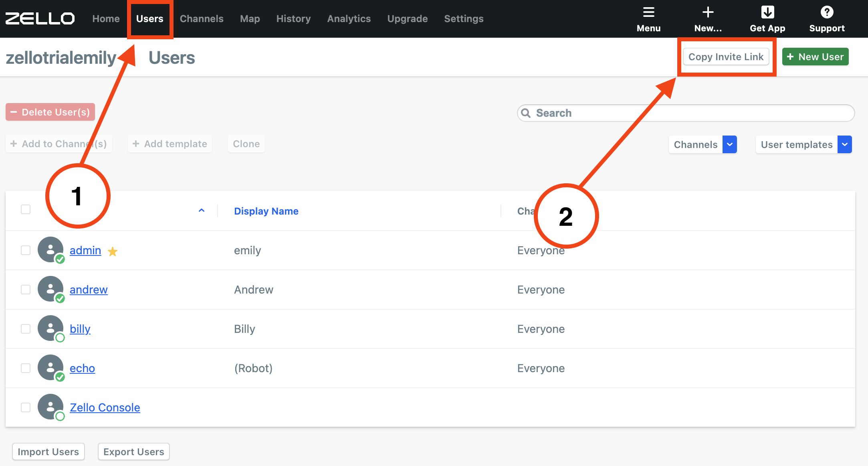Open the hamburger Menu icon
The image size is (868, 466).
[648, 12]
